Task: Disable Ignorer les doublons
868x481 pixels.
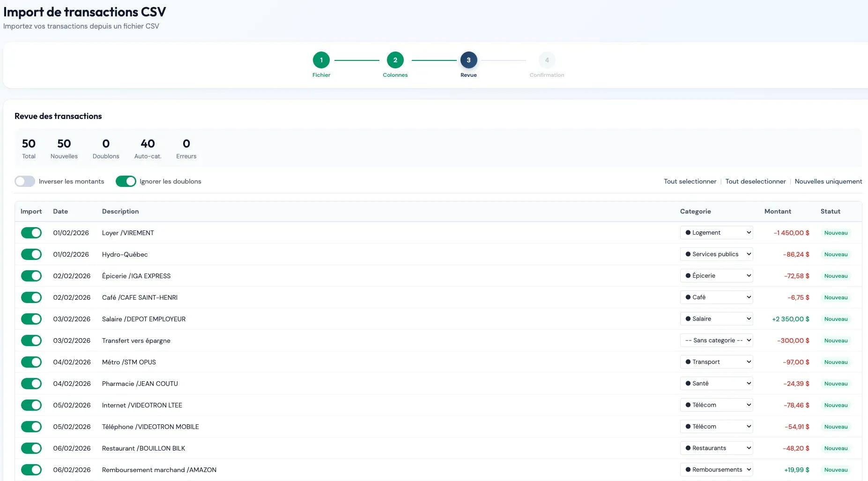Action: [126, 181]
